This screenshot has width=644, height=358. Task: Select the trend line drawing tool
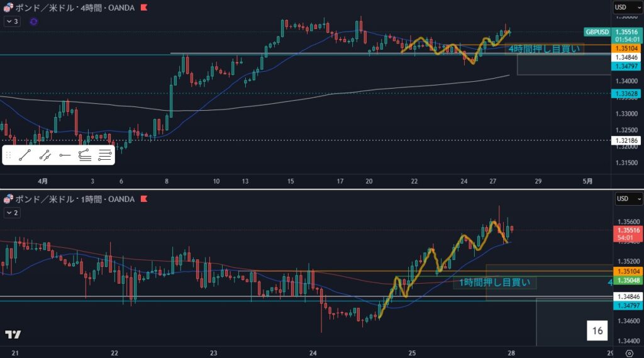click(x=25, y=155)
